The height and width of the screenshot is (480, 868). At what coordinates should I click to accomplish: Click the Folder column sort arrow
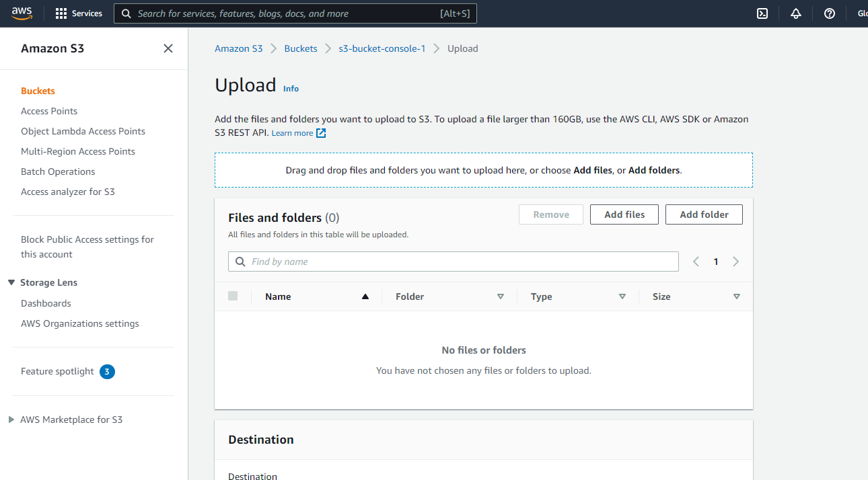pyautogui.click(x=501, y=296)
